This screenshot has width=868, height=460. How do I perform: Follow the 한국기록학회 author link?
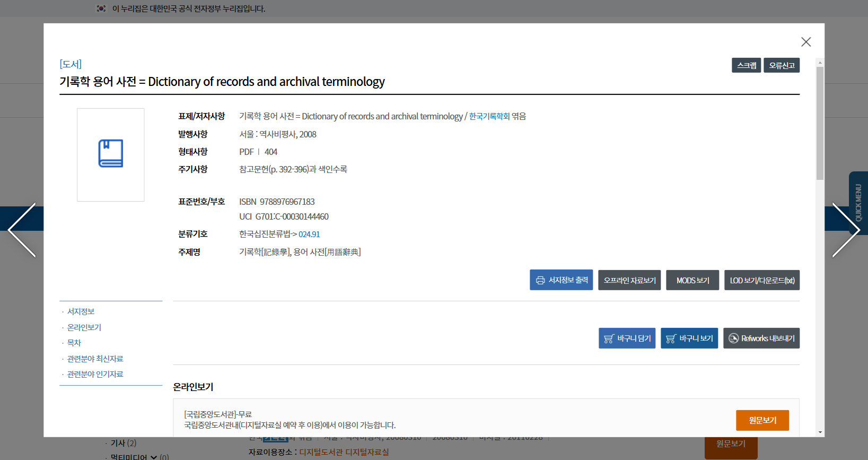(489, 116)
